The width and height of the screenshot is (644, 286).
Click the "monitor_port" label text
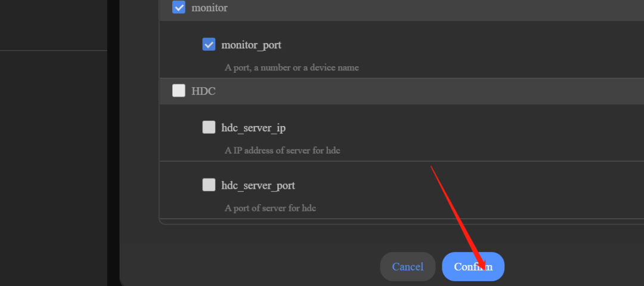pyautogui.click(x=251, y=45)
